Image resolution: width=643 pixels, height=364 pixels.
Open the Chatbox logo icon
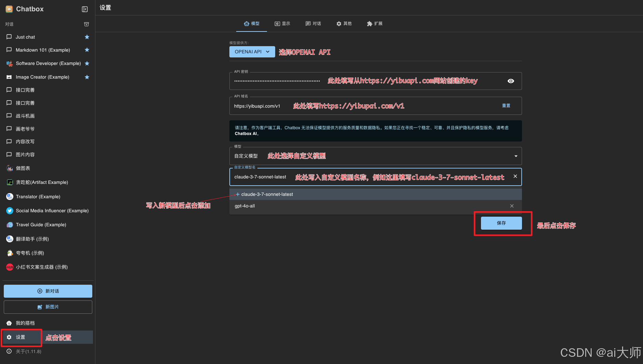9,9
